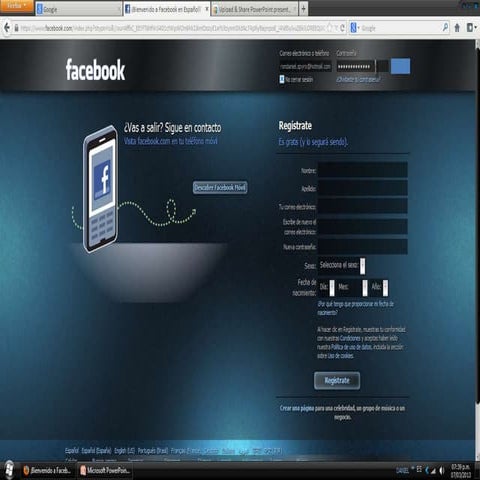Switch to the Google tab

point(78,9)
